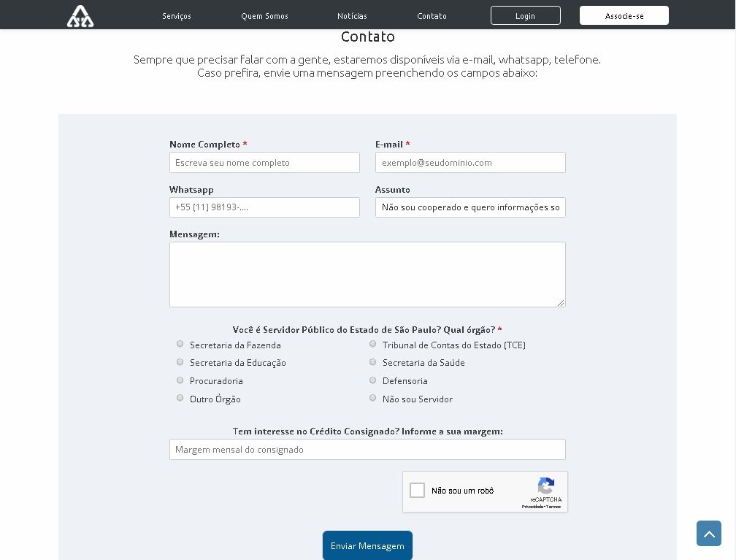Screen dimensions: 736x560
Task: Open the Assunto dropdown
Action: 470,207
